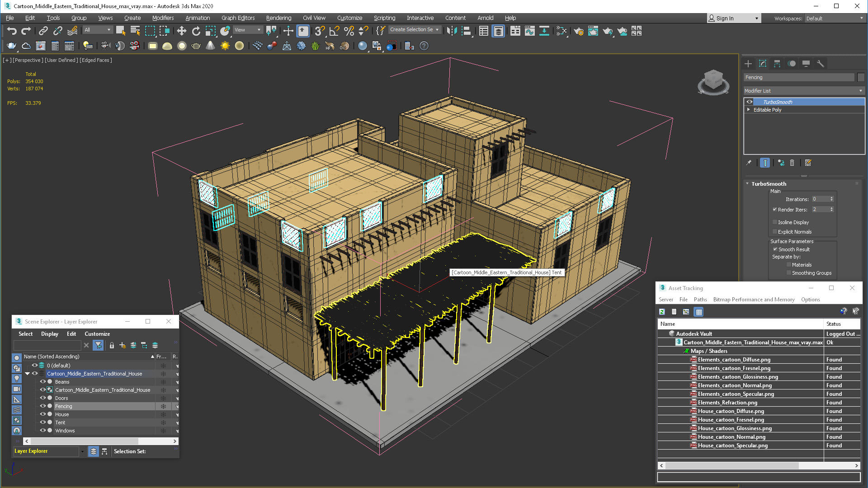This screenshot has height=488, width=868.
Task: Open Paths menu in Asset Tracking
Action: [700, 300]
